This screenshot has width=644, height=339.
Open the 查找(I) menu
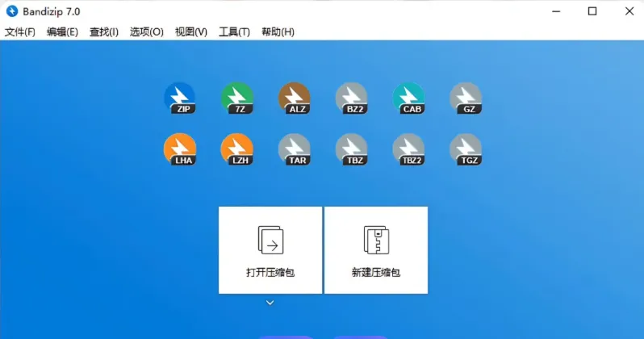point(104,32)
